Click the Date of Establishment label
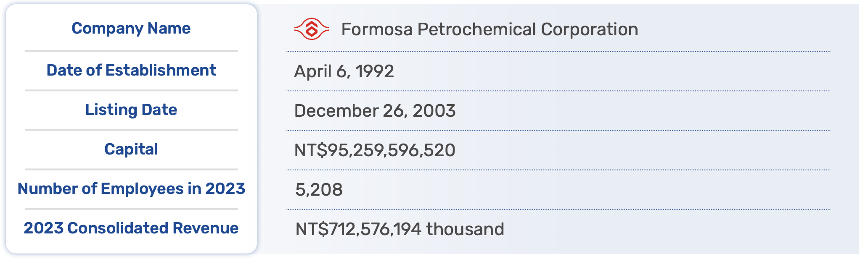The image size is (868, 262). (x=131, y=70)
